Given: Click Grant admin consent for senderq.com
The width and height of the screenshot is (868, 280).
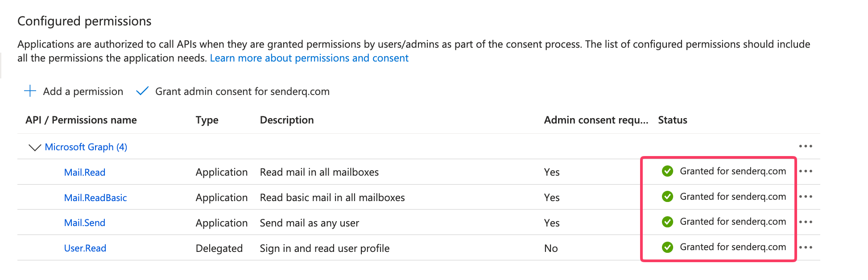Looking at the screenshot, I should coord(242,91).
